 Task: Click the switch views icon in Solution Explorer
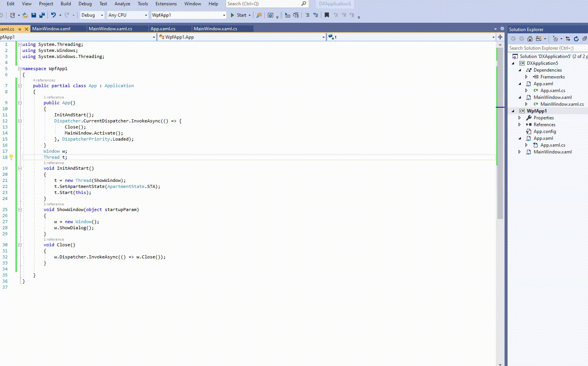click(538, 39)
